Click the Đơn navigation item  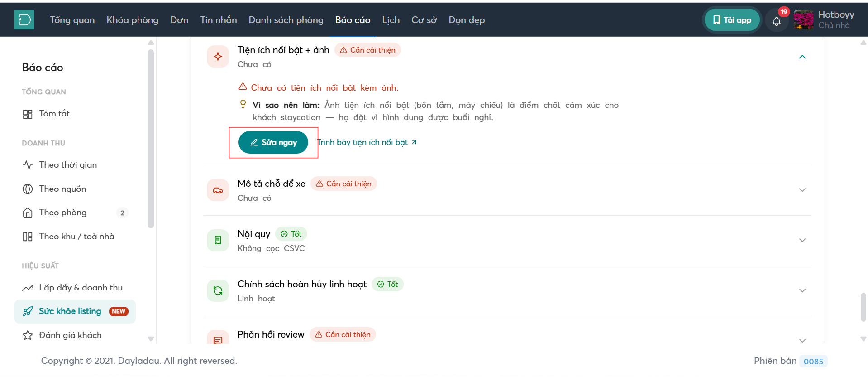pyautogui.click(x=179, y=20)
